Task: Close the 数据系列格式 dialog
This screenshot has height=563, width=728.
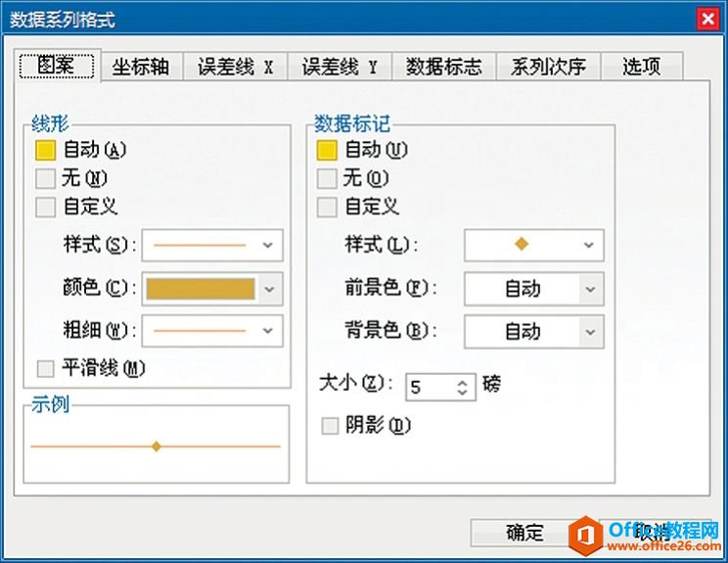Action: click(707, 19)
